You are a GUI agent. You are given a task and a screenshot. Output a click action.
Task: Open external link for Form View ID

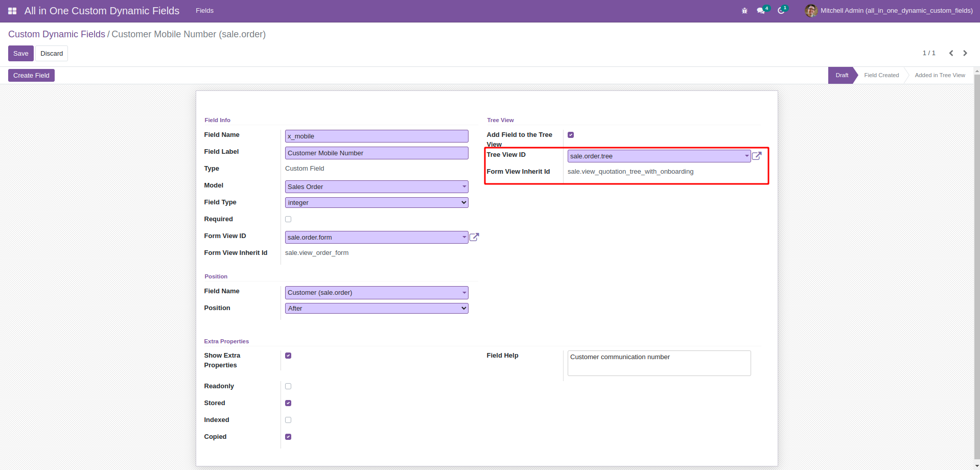click(474, 237)
